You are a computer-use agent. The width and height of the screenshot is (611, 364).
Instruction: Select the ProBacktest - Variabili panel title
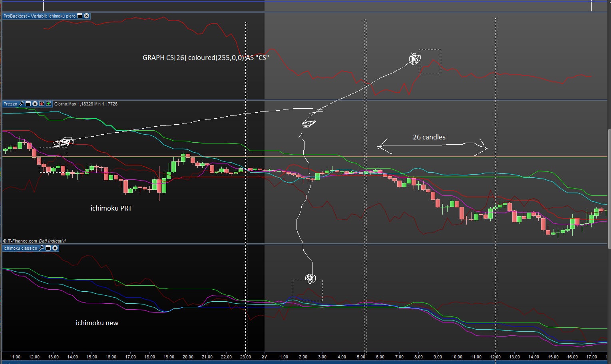pos(39,16)
